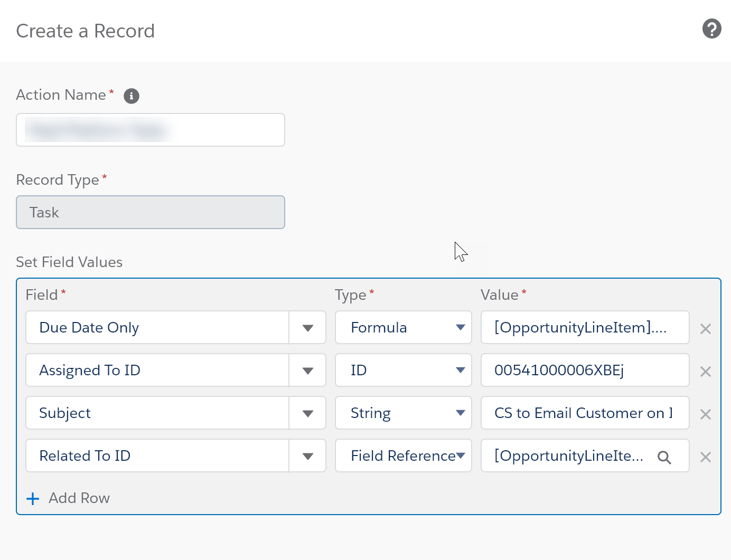The image size is (731, 560).
Task: Remove the Subject field row
Action: [x=705, y=414]
